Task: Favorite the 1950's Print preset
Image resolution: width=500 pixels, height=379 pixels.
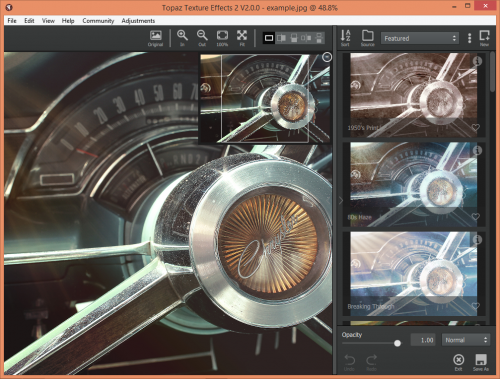Action: pos(476,127)
